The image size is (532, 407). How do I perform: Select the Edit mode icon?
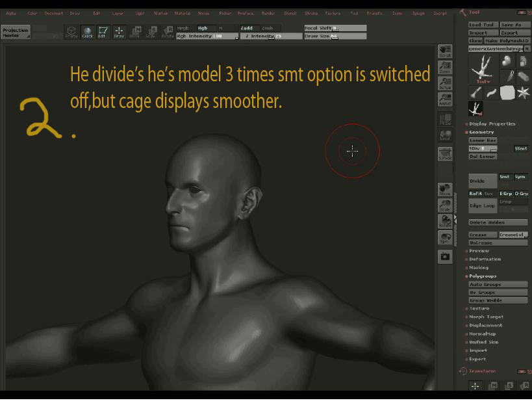tap(103, 32)
